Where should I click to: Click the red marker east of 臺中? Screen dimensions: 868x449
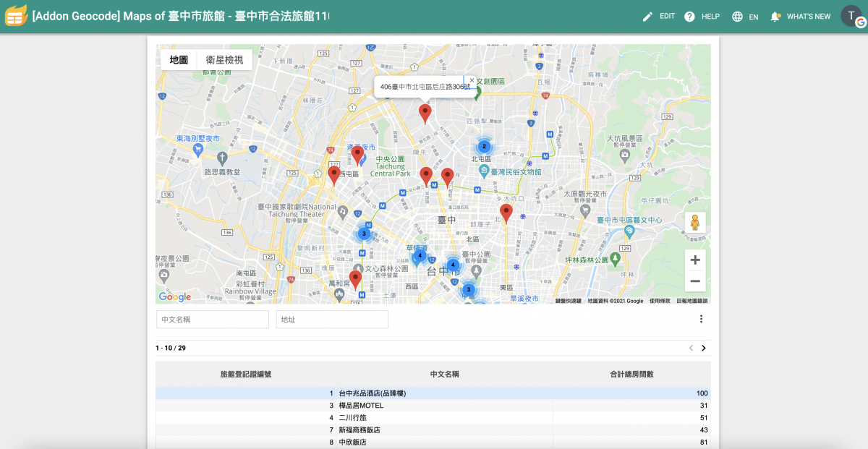506,213
